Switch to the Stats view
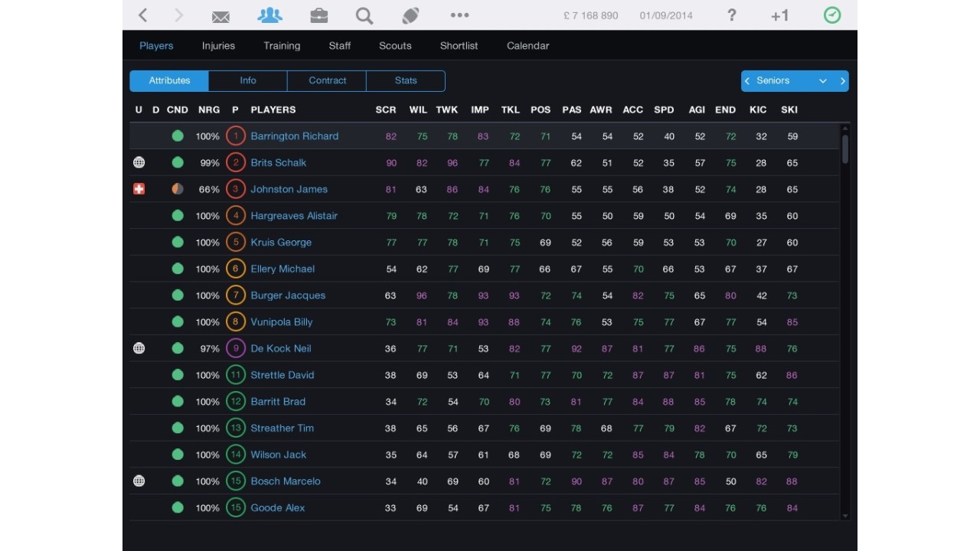The image size is (980, 551). pyautogui.click(x=406, y=80)
